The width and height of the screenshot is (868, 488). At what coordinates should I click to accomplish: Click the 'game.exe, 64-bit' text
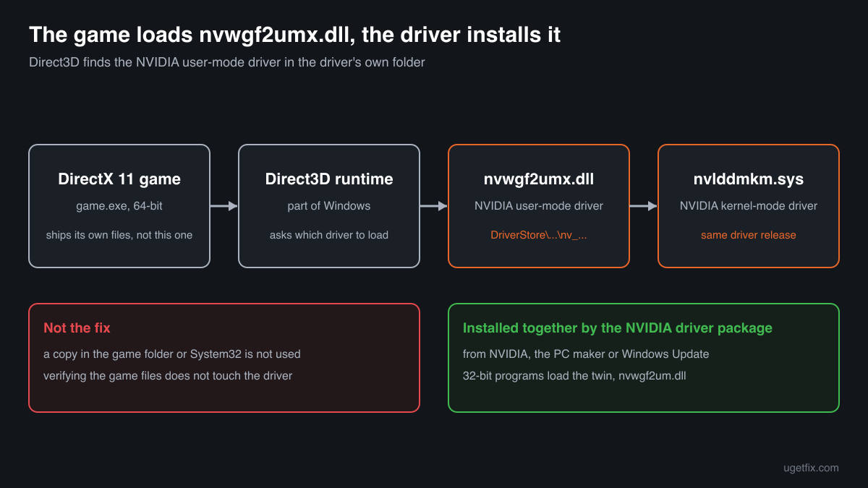pos(119,206)
